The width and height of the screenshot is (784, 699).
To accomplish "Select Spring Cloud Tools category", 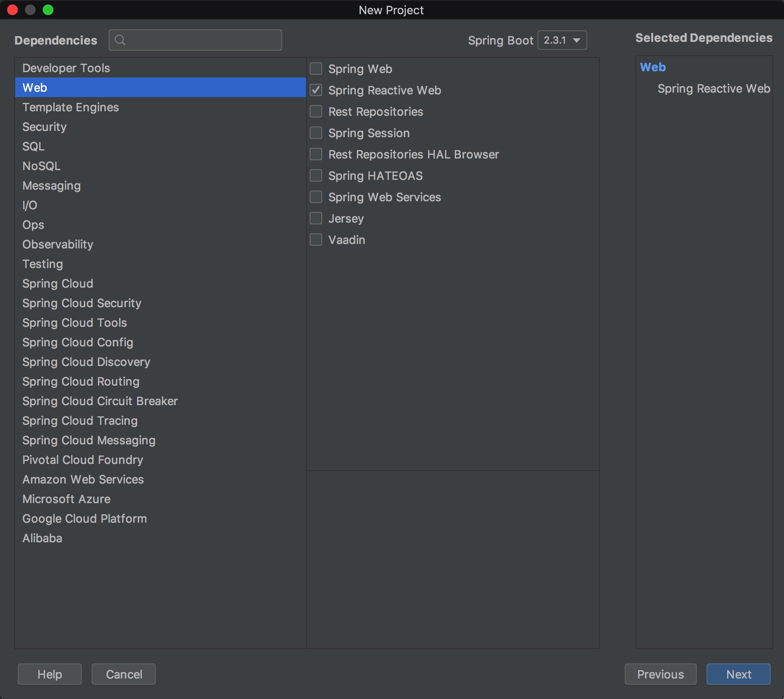I will click(161, 323).
